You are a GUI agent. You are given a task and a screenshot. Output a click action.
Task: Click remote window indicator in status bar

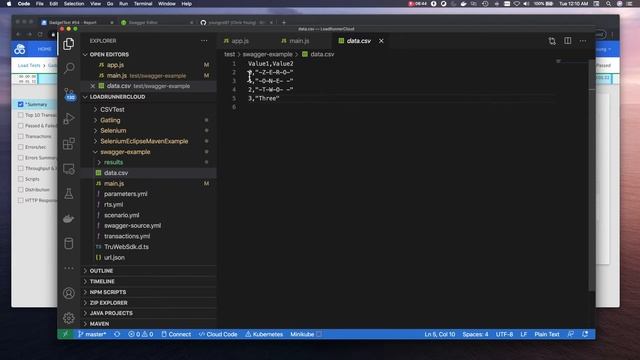click(x=65, y=334)
